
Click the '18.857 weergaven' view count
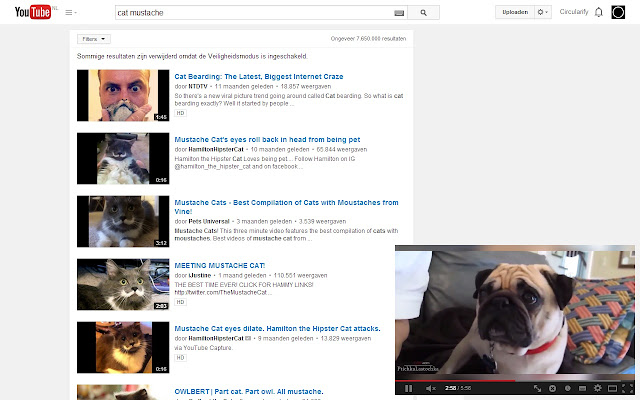point(306,87)
